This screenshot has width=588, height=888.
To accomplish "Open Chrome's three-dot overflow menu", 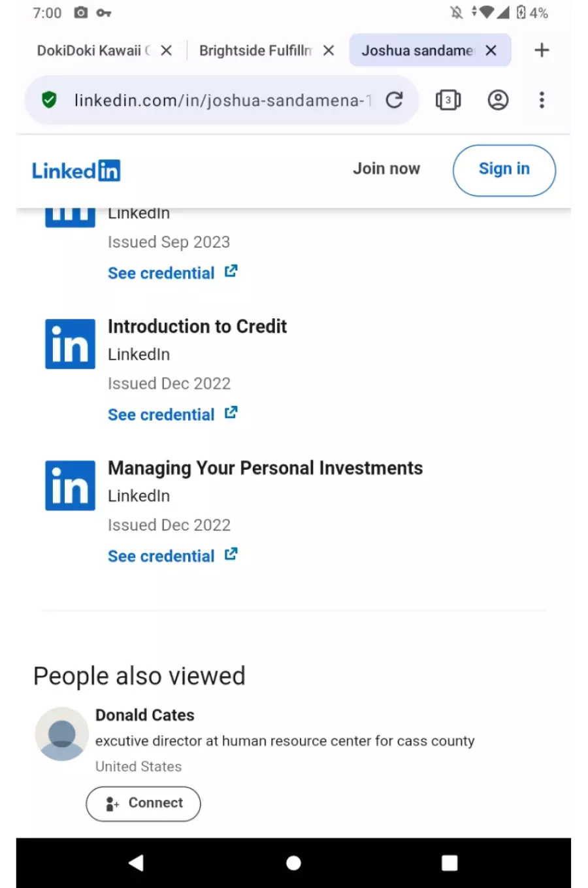I will (542, 100).
